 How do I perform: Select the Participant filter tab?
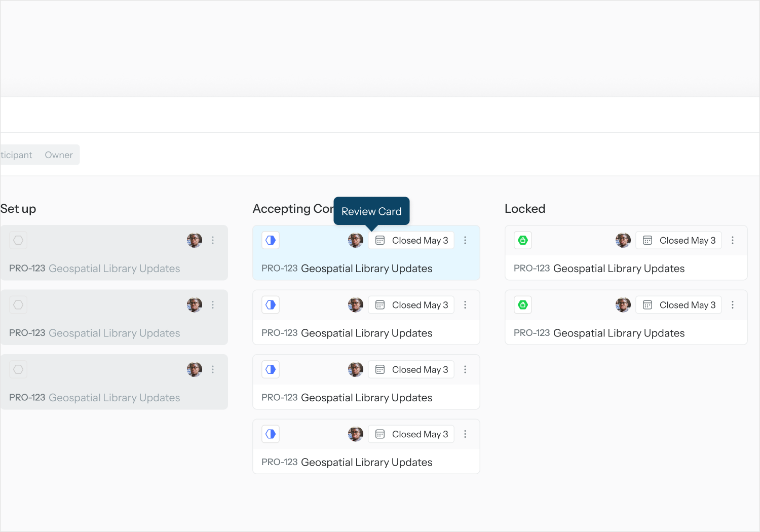[x=16, y=155]
